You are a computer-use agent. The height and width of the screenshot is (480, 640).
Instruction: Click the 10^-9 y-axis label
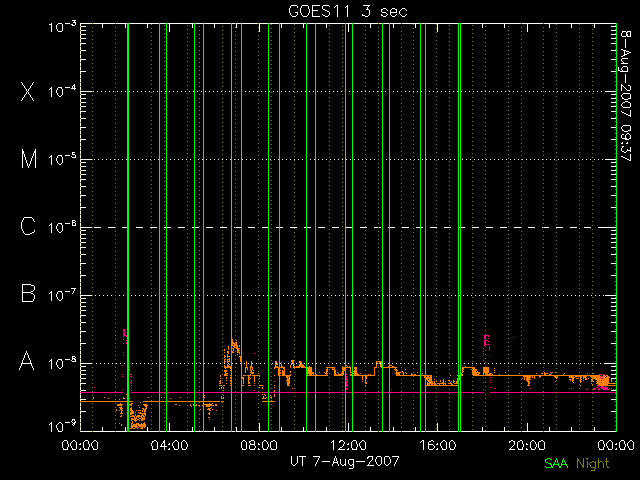point(62,427)
